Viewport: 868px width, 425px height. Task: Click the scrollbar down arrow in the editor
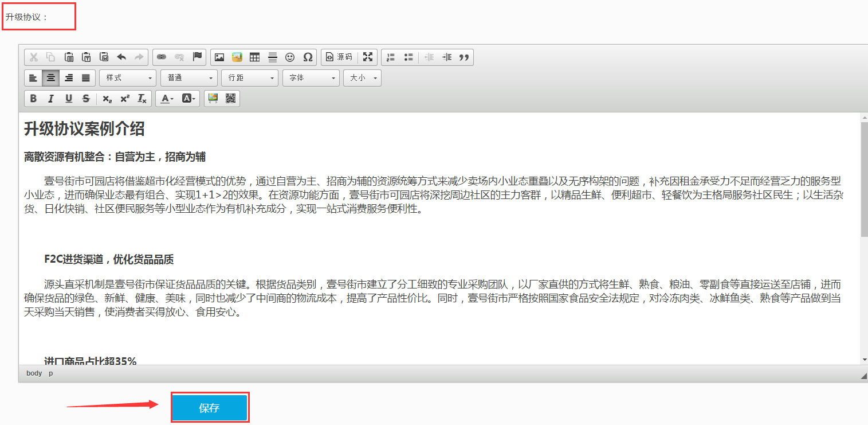pos(864,360)
